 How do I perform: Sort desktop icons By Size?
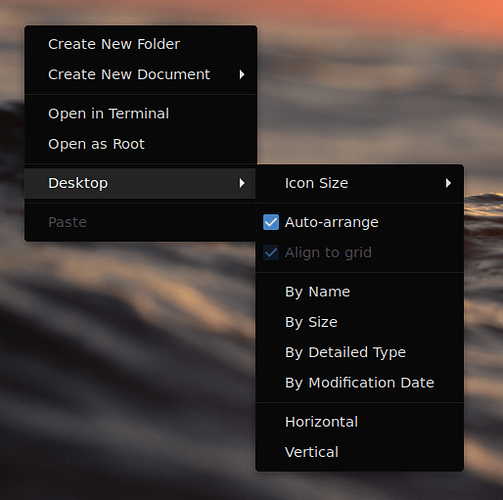pos(360,322)
